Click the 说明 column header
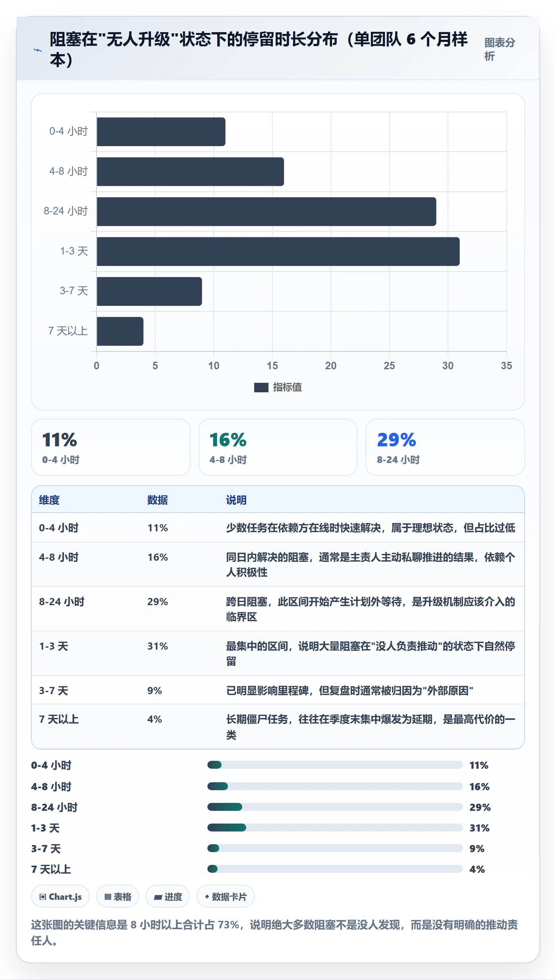 tap(236, 500)
